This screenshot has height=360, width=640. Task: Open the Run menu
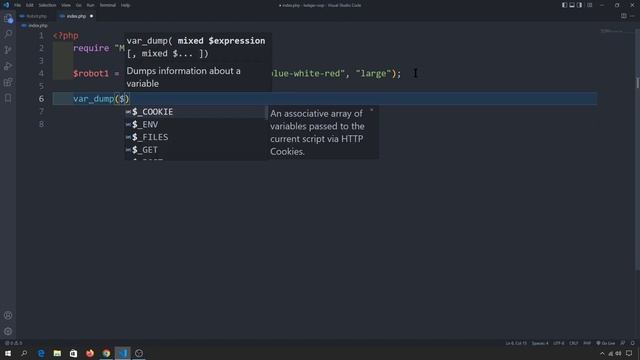click(90, 5)
